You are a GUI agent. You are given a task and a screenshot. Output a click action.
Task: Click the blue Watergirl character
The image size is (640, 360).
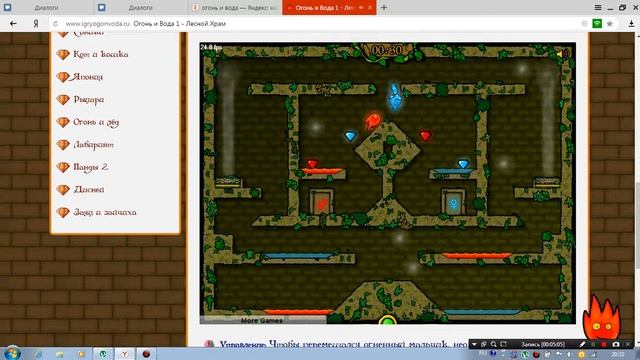click(x=395, y=97)
